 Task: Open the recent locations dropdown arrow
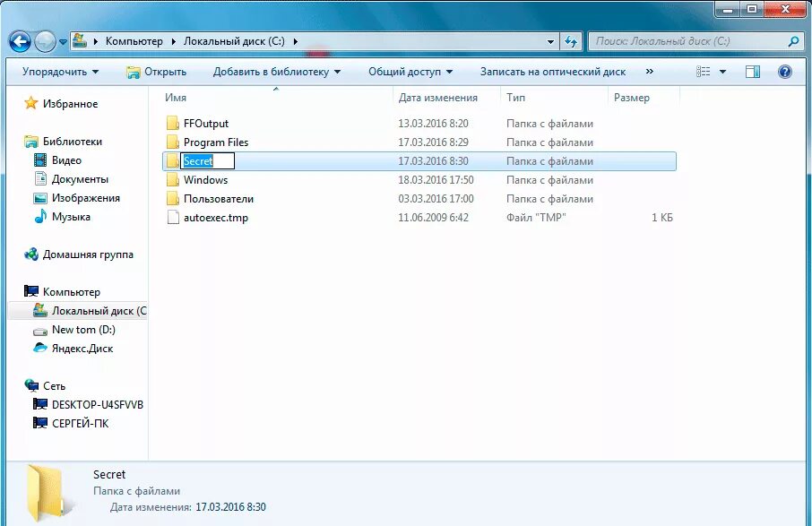[x=63, y=42]
